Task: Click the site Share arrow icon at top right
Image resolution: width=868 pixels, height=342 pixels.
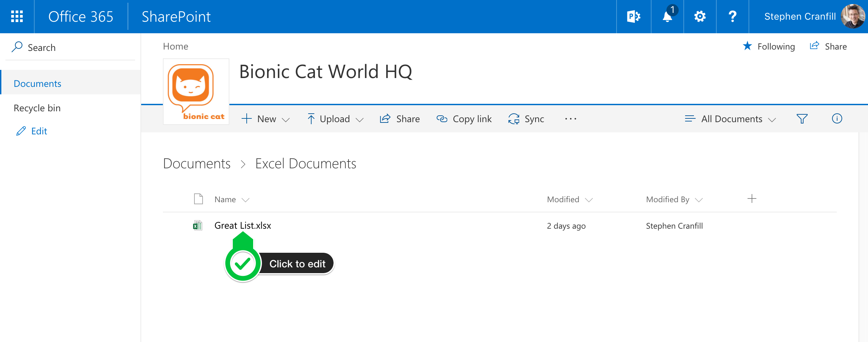Action: (814, 45)
